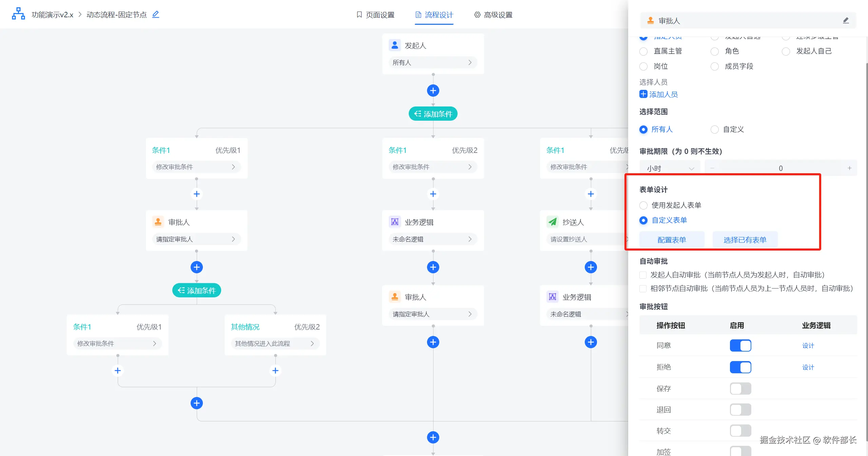The height and width of the screenshot is (456, 868).
Task: Click the plus icon next to 添加人员
Action: [x=643, y=94]
